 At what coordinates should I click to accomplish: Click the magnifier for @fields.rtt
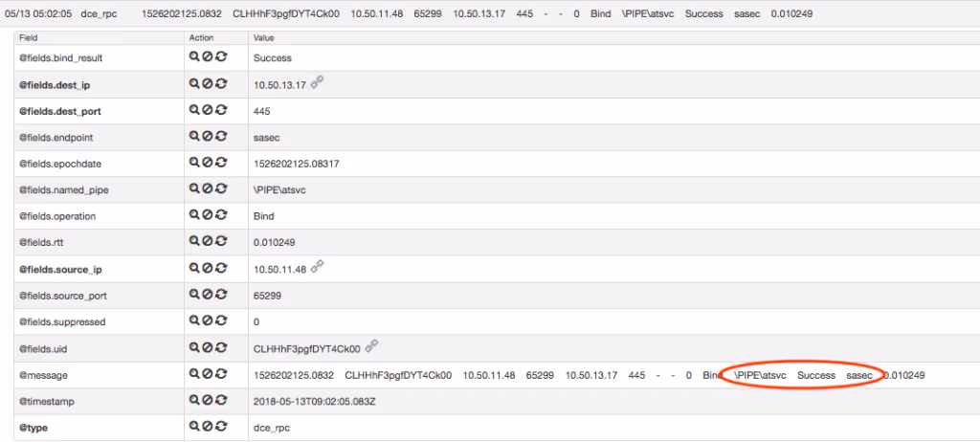click(194, 241)
